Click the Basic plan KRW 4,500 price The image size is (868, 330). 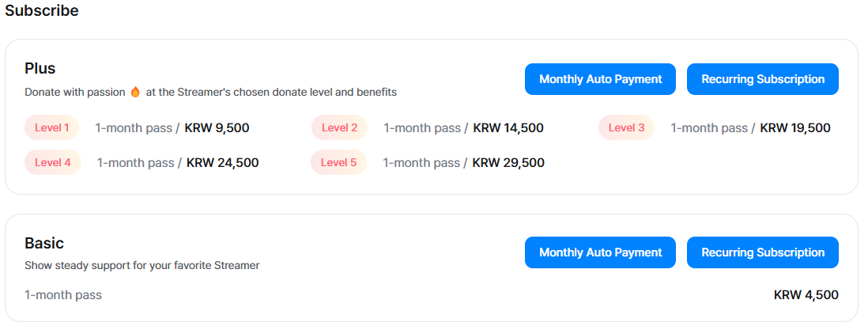806,295
